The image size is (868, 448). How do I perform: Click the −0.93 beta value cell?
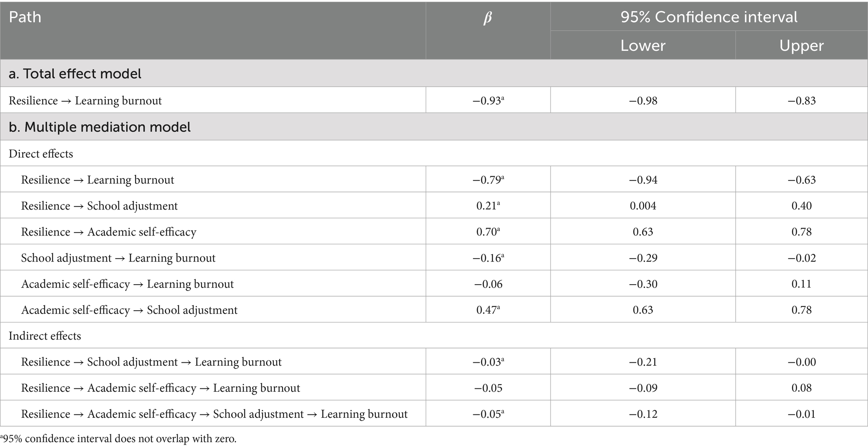(488, 101)
